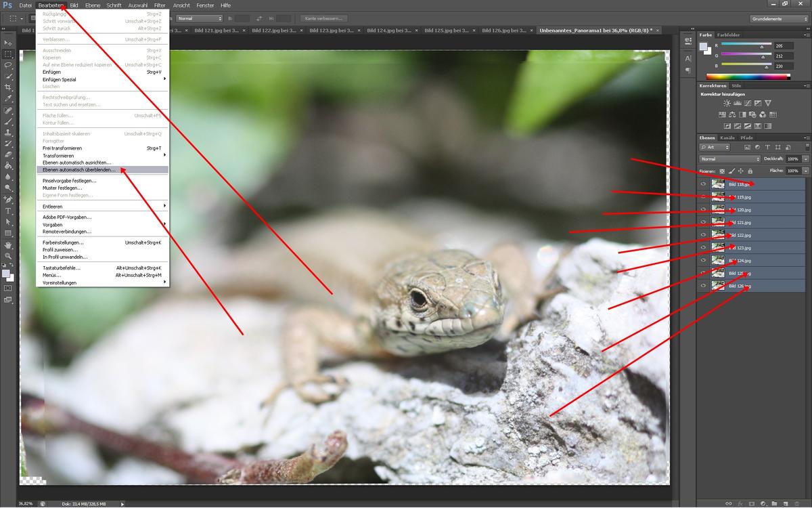The image size is (812, 508).
Task: Add Brightness/Contrast adjustment in Korrekturen panel
Action: pos(727,103)
